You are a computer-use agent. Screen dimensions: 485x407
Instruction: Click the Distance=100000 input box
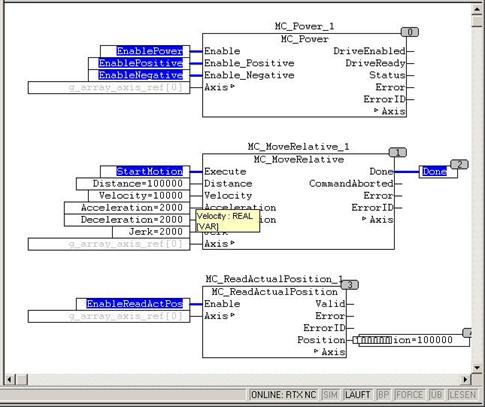[133, 184]
